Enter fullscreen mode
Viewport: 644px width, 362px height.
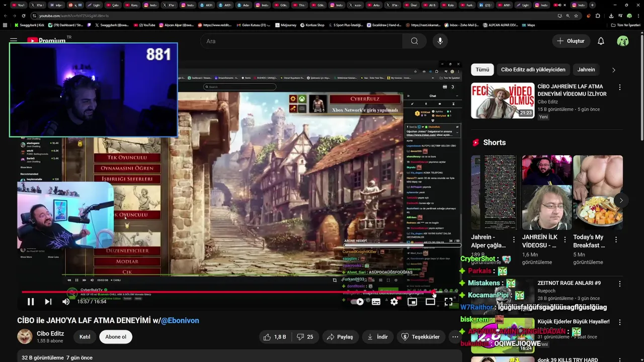[448, 302]
